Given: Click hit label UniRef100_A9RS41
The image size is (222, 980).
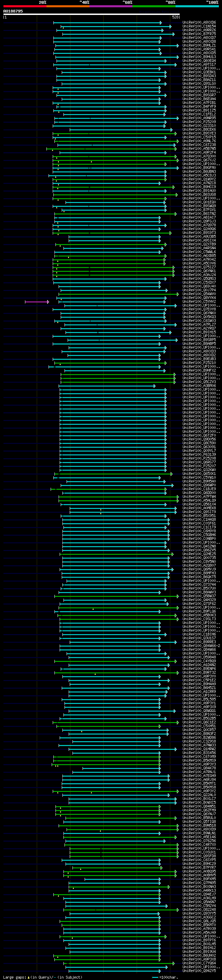Looking at the screenshot, I should coord(199,49).
